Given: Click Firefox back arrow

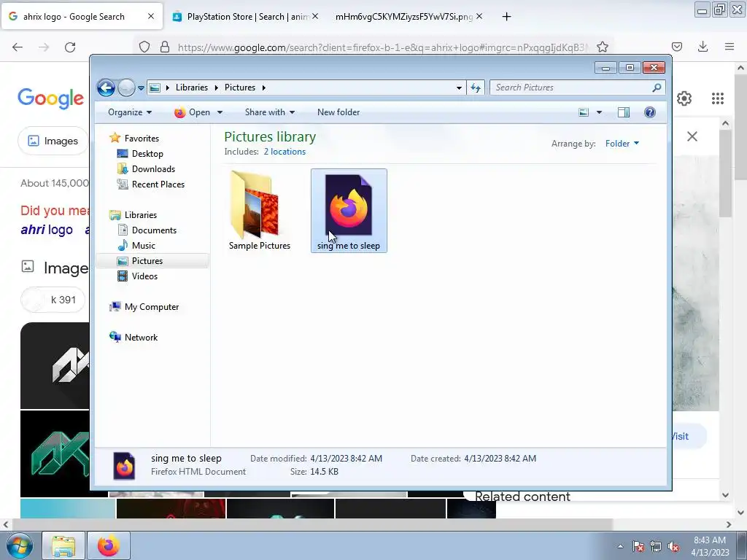Looking at the screenshot, I should [x=18, y=47].
